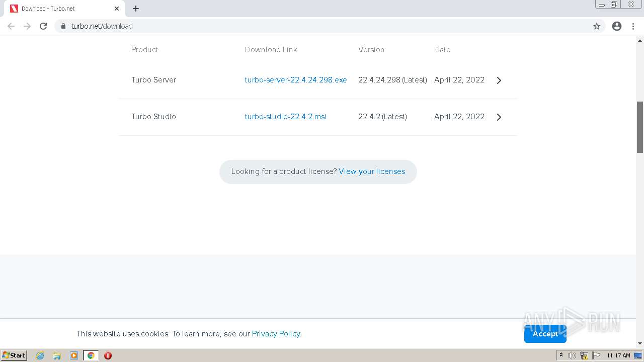Select the Download - Turbo.net tab
The height and width of the screenshot is (362, 644).
tap(64, 9)
